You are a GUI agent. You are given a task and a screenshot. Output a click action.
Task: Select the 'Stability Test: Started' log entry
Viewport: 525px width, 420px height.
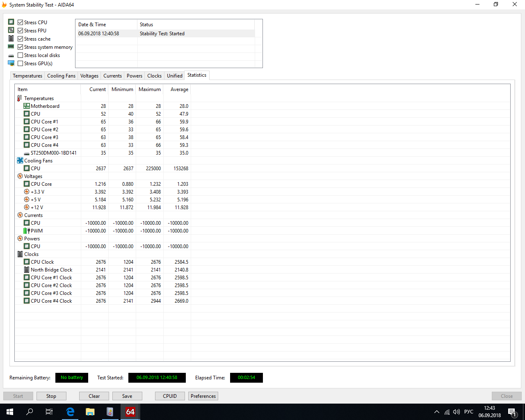pos(165,34)
